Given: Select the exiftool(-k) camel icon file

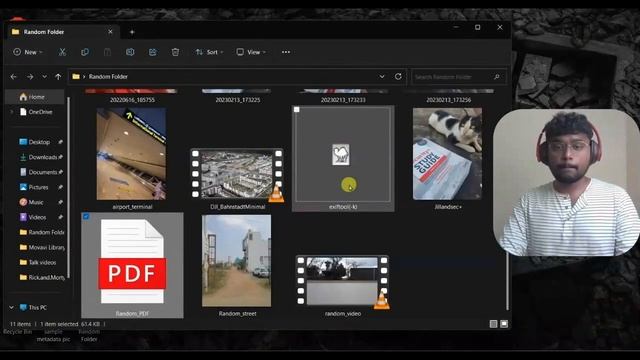Looking at the screenshot, I should click(340, 154).
